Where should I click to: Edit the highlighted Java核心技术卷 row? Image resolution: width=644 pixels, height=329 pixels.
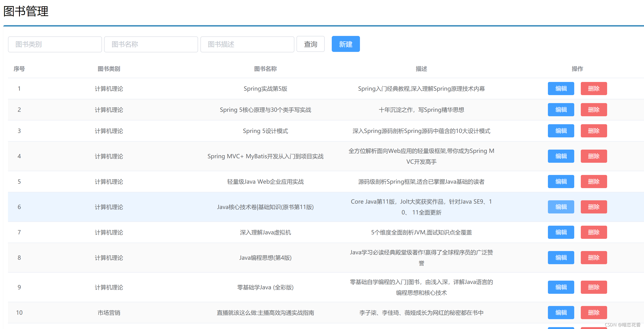[x=561, y=207]
